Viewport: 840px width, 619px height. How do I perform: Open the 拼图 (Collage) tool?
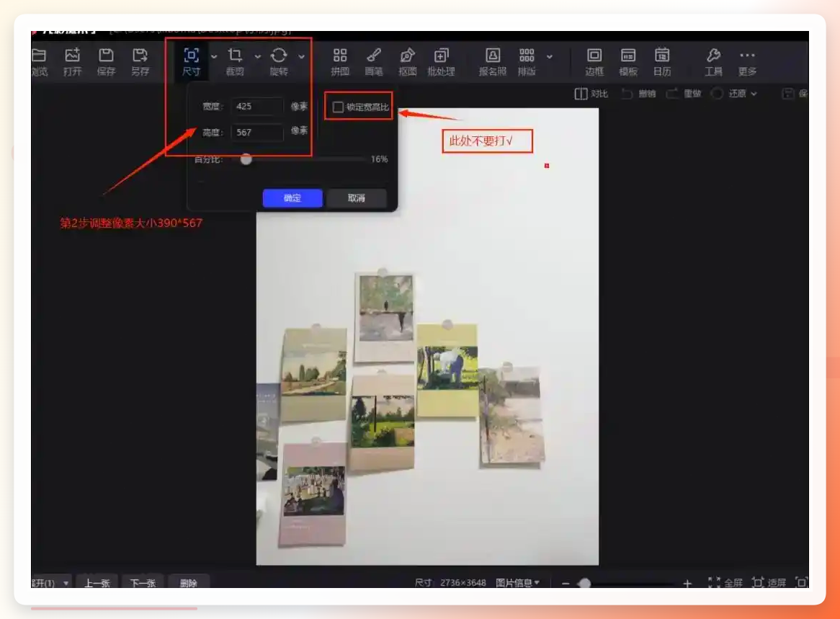coord(340,62)
